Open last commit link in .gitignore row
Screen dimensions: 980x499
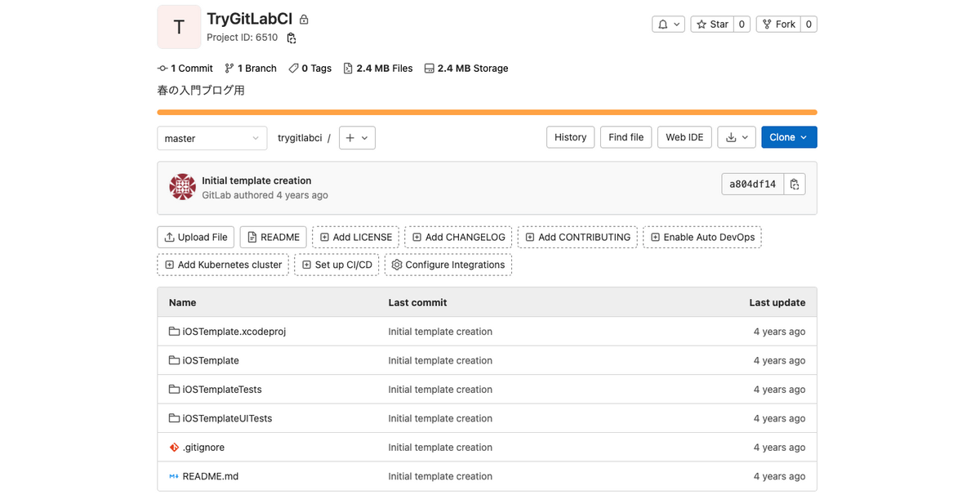[440, 448]
